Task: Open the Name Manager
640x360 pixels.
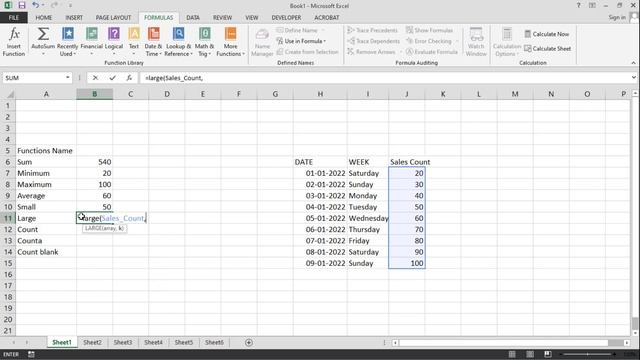Action: click(x=262, y=42)
